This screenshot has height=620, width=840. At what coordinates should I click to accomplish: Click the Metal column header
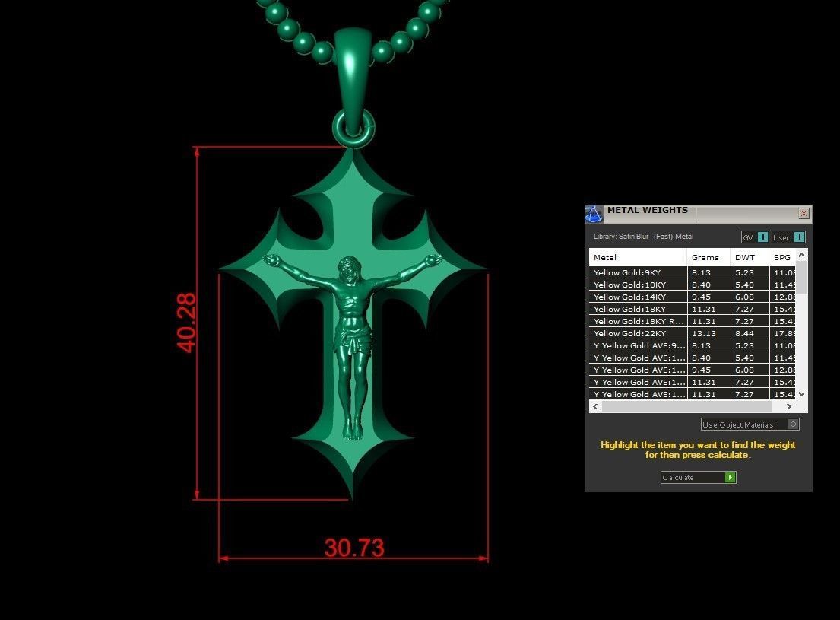coord(604,257)
